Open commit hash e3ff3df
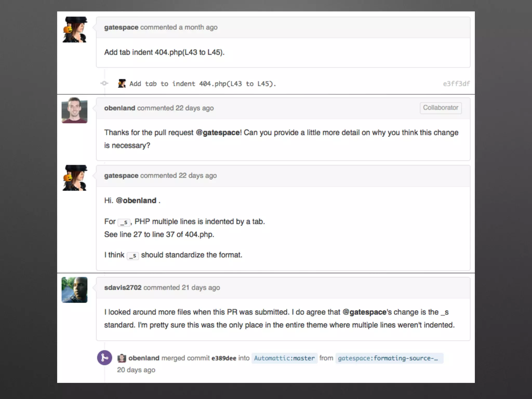This screenshot has height=399, width=532. tap(456, 84)
